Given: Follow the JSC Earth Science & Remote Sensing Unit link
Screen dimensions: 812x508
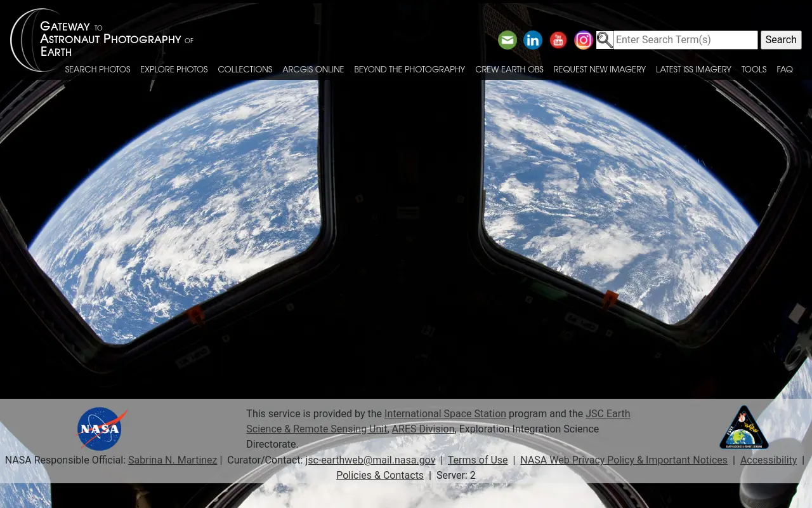Looking at the screenshot, I should pos(438,422).
